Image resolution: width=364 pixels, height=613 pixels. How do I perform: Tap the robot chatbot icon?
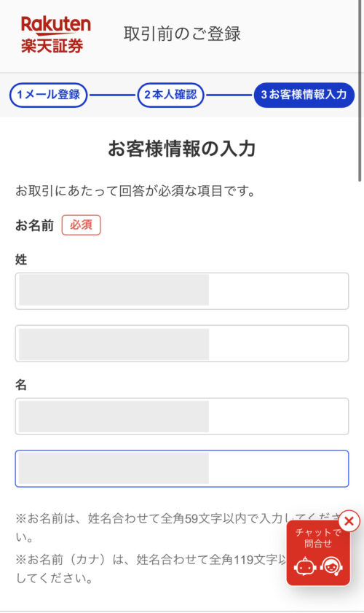coord(305,566)
